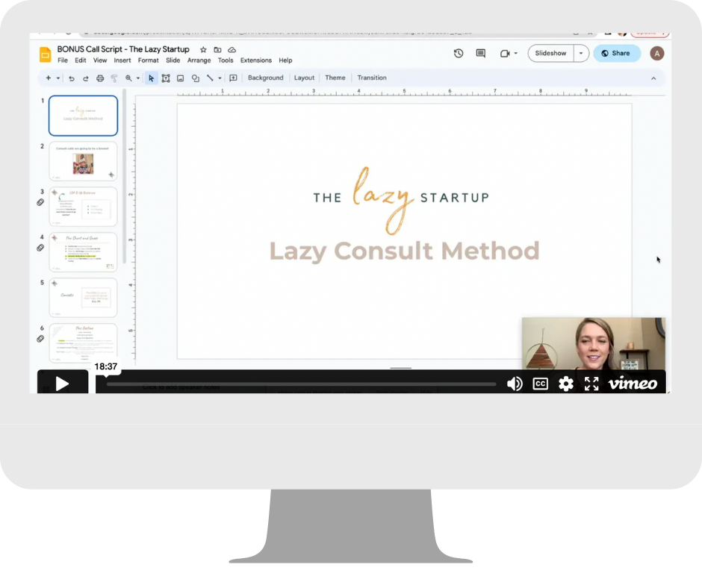Click the Redo icon

pyautogui.click(x=86, y=78)
